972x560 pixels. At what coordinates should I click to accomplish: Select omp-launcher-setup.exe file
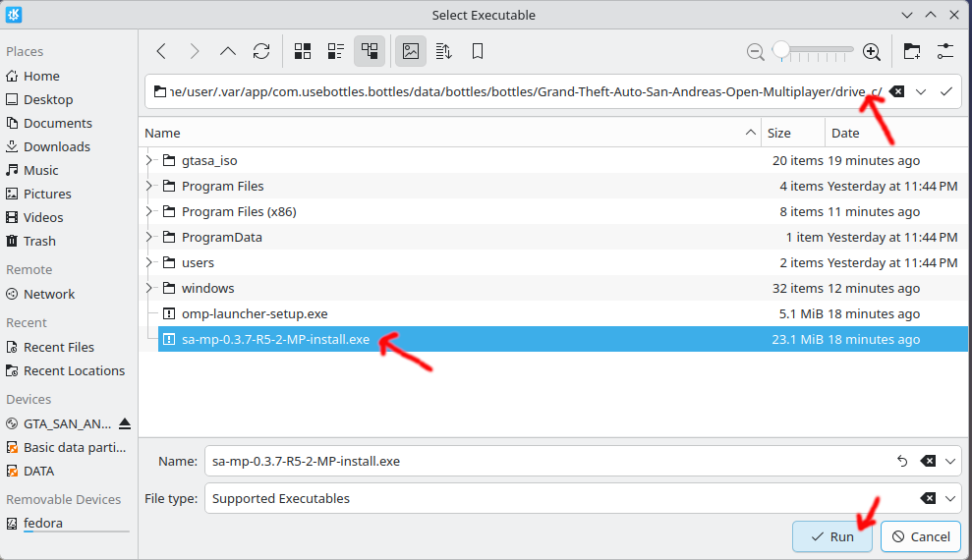coord(563,314)
